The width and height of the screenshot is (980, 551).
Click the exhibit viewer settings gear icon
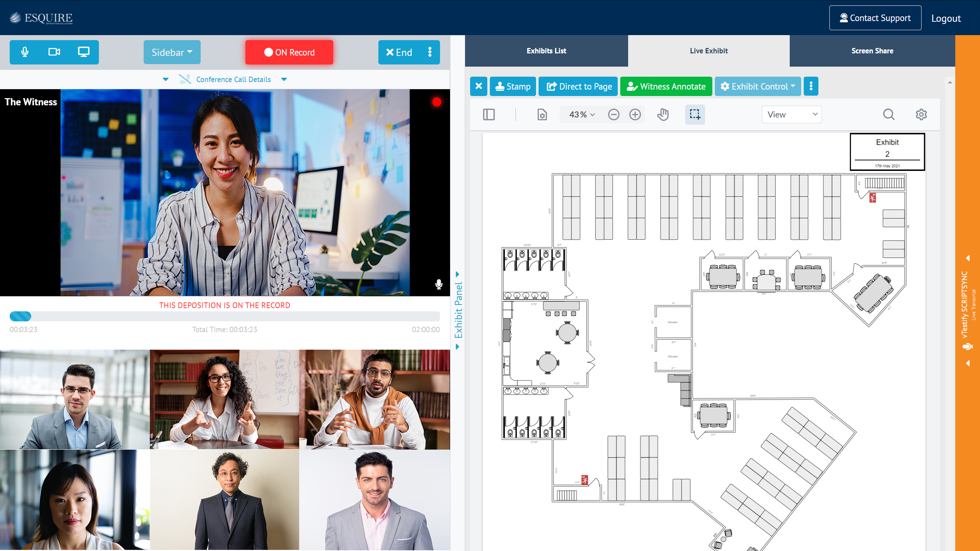[922, 114]
